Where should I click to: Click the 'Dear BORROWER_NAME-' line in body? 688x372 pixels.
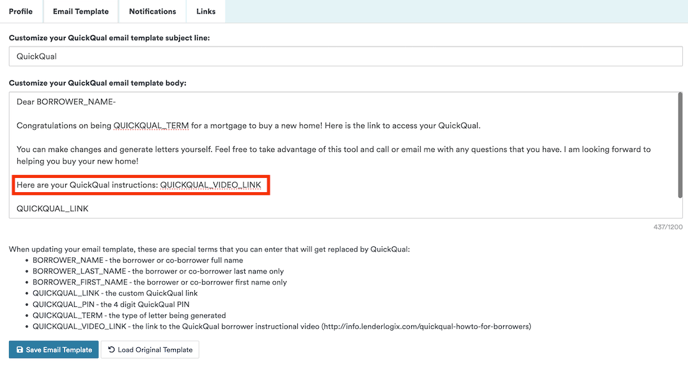click(x=66, y=102)
